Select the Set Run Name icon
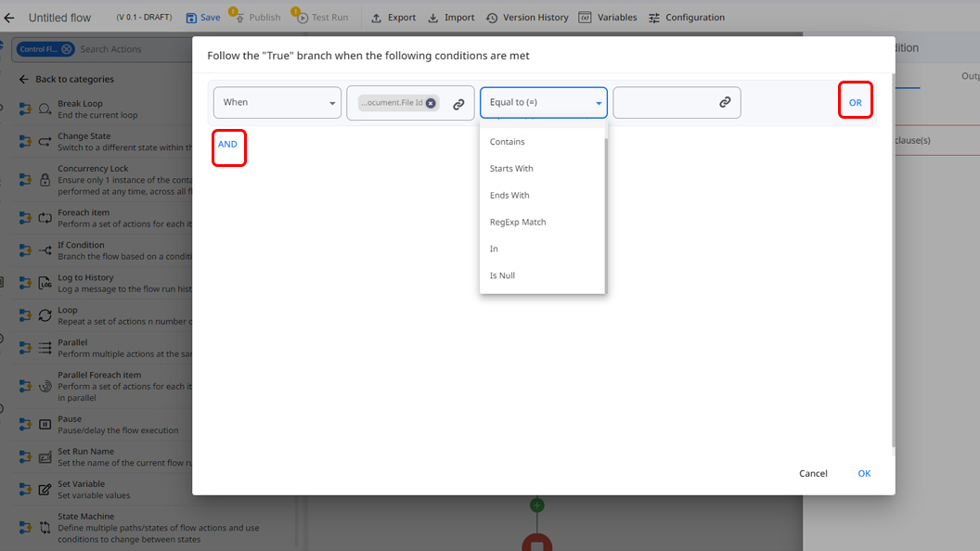Viewport: 980px width, 551px height. tap(45, 457)
